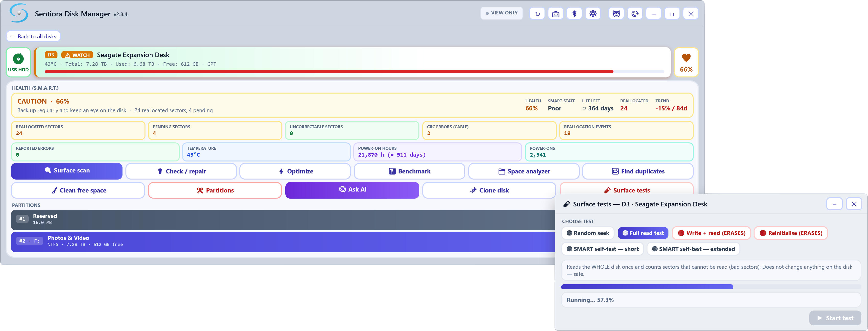Select Full read test option
Viewport: 868px width, 331px height.
[x=643, y=233]
